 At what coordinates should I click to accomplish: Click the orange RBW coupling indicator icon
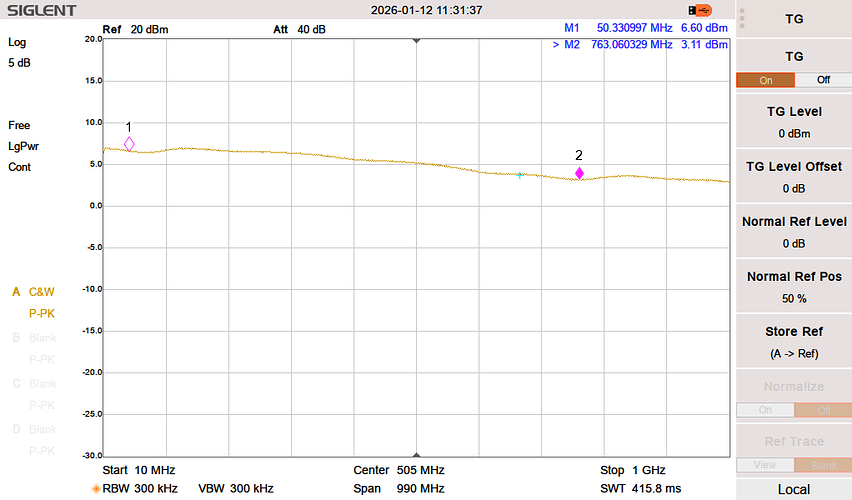pyautogui.click(x=96, y=489)
